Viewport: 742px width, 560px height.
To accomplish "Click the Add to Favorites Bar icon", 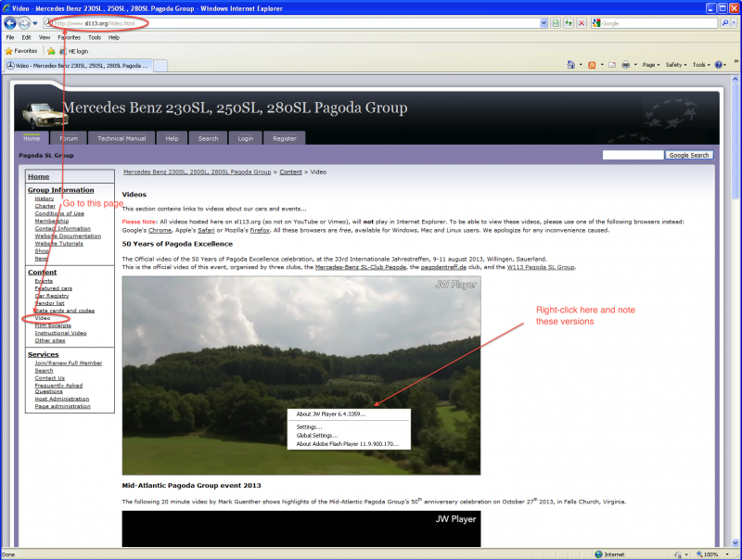I will point(51,51).
